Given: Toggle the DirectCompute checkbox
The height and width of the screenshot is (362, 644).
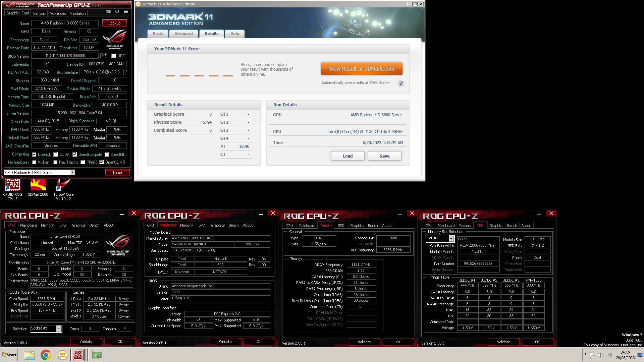Looking at the screenshot, I should point(75,155).
